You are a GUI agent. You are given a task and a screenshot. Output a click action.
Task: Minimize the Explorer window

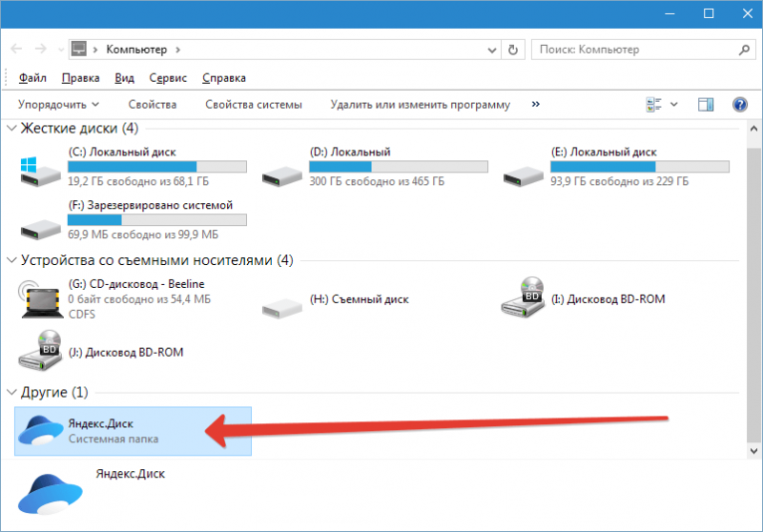click(670, 13)
